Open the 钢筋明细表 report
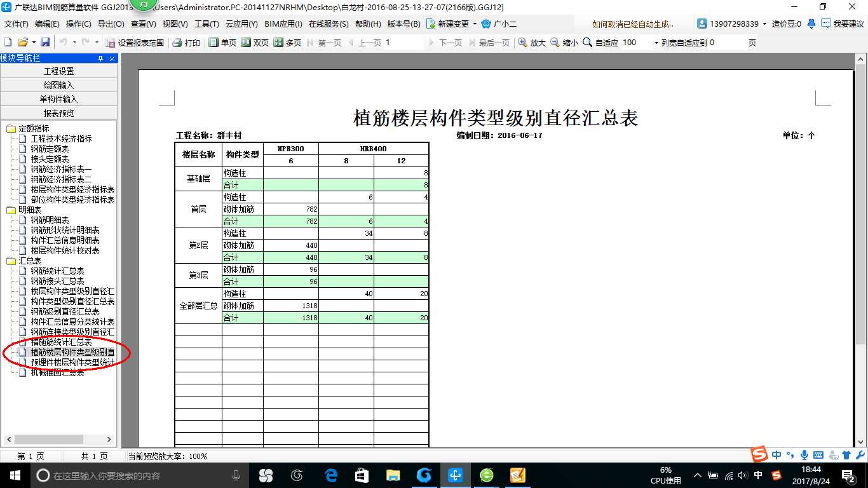 [x=50, y=220]
